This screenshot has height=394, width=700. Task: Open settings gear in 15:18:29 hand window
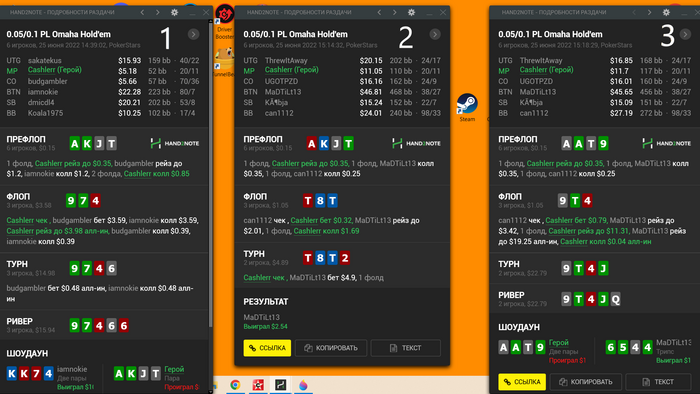coord(667,12)
